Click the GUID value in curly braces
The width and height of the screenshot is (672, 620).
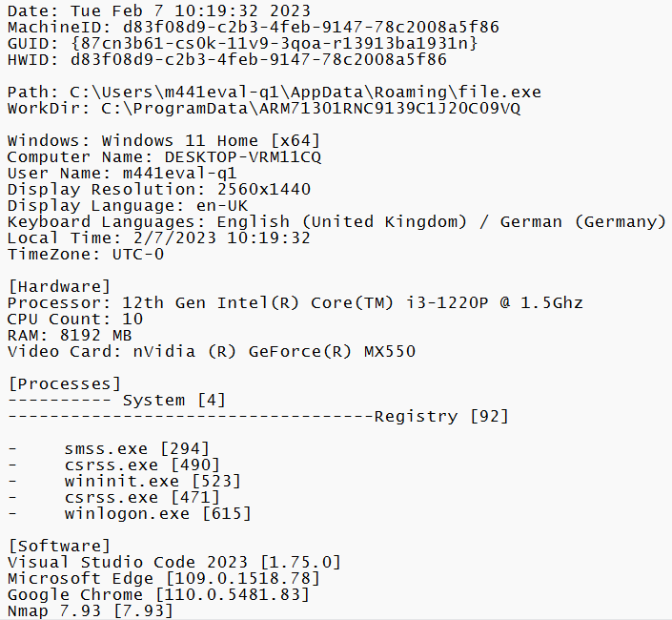click(x=275, y=43)
